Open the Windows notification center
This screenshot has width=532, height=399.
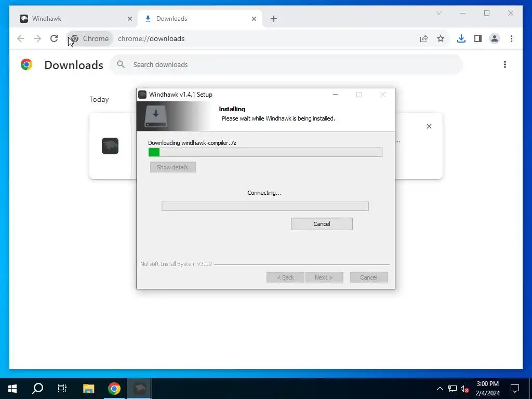[x=515, y=389]
